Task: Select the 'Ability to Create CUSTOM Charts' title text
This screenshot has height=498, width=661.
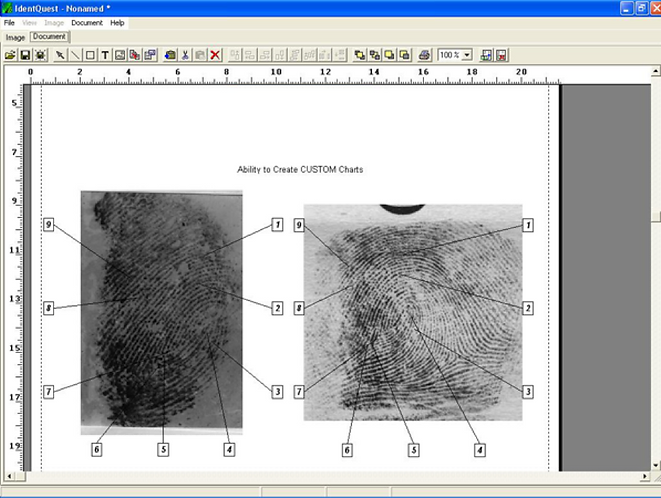Action: pos(300,170)
